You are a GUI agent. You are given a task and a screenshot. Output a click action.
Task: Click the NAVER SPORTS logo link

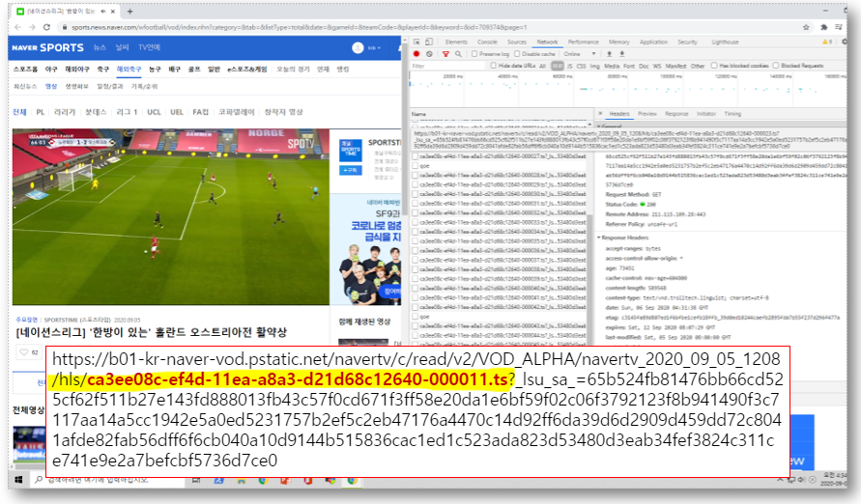click(47, 47)
